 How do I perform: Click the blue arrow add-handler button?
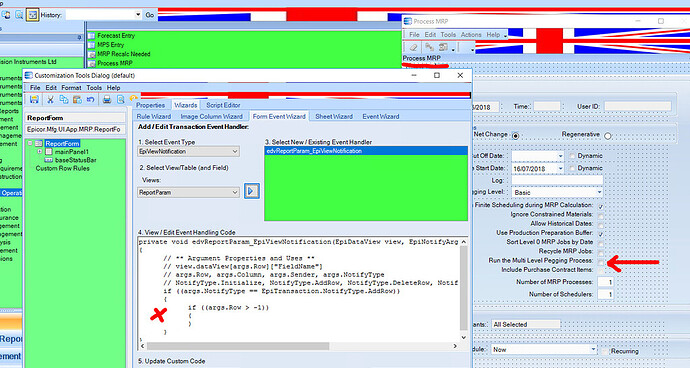[x=251, y=191]
